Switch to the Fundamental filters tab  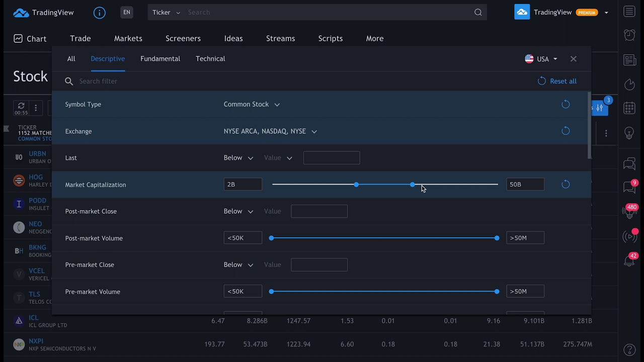click(x=160, y=59)
